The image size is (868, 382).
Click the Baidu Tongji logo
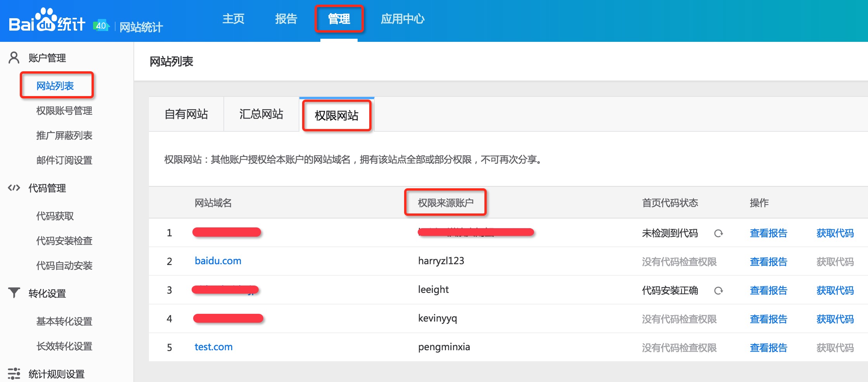(47, 21)
